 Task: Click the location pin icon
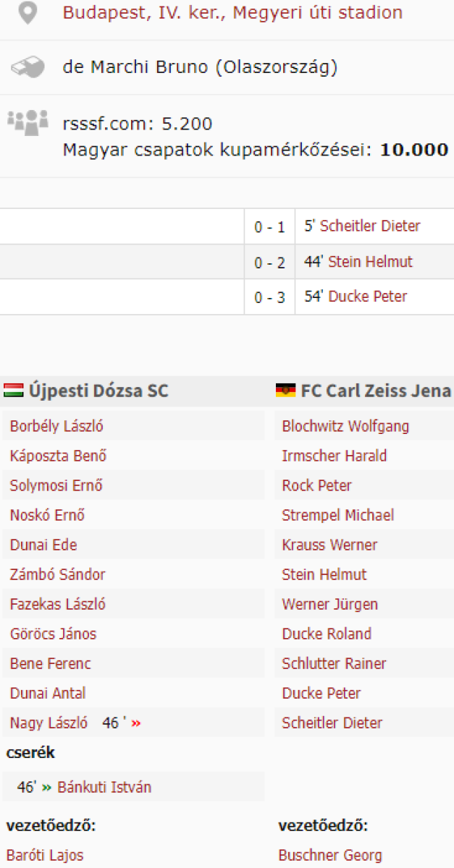click(28, 13)
